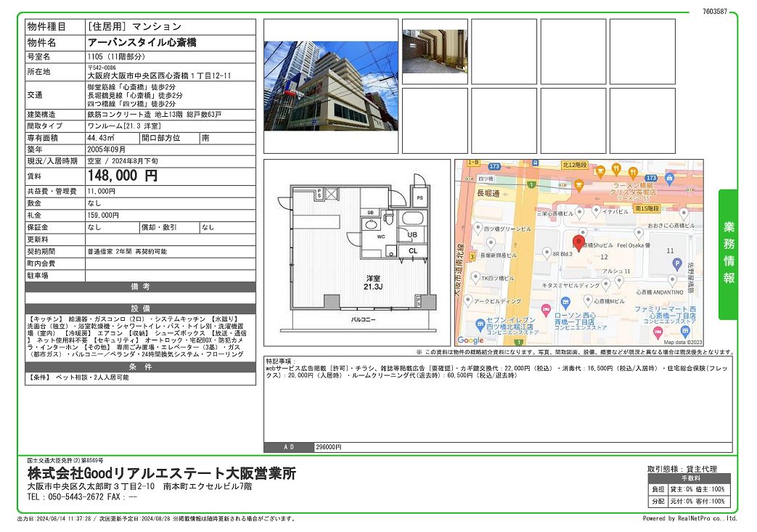This screenshot has width=757, height=532.
Task: Click condition text ペット相談・2人入居可能
Action: click(93, 377)
